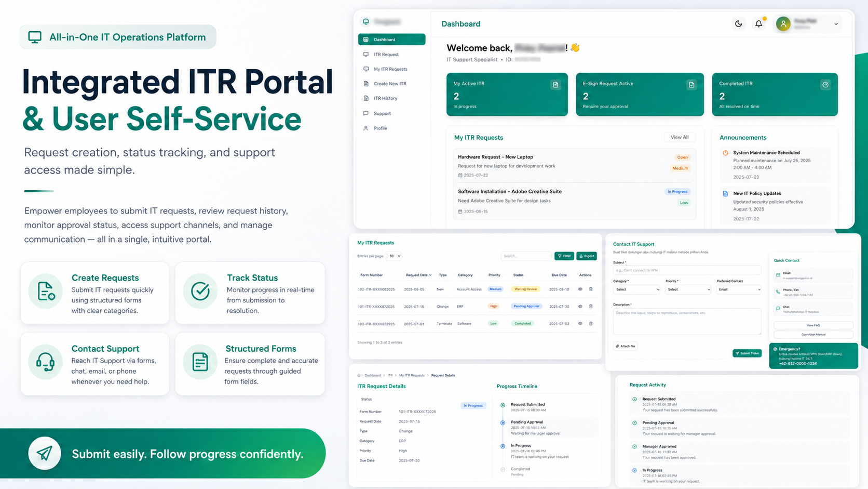Click the Chat bubble icon in Quick Contact

(778, 308)
